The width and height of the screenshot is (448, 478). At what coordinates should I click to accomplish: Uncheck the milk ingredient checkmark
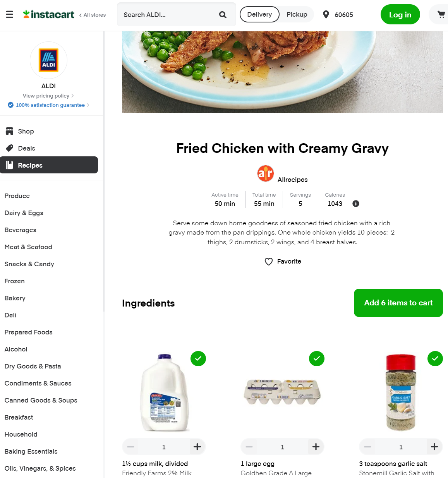[198, 358]
